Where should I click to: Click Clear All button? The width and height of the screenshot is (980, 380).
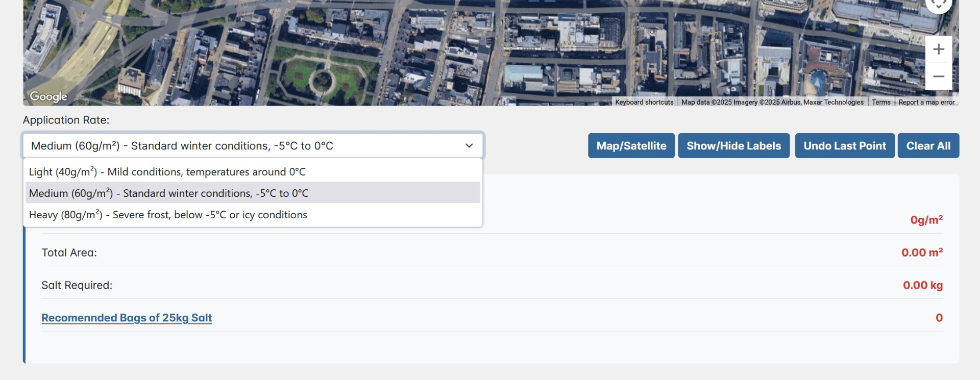coord(928,146)
